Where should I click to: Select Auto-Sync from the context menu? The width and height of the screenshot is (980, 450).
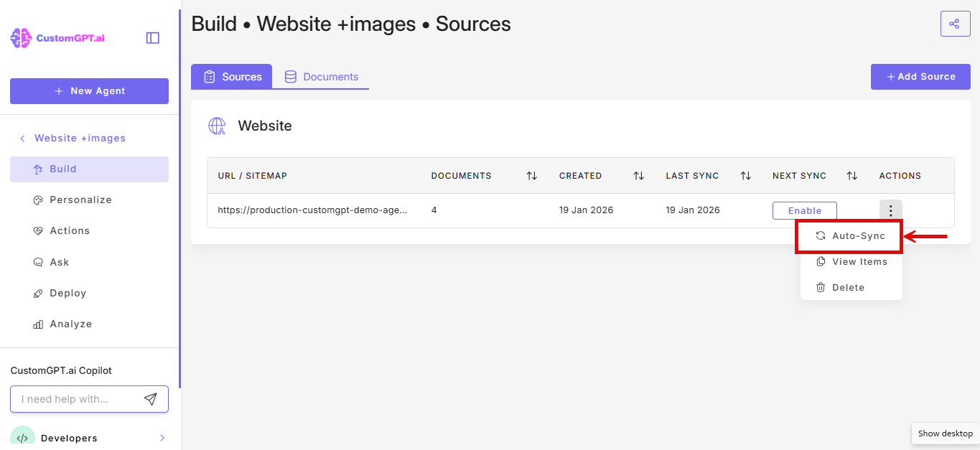coord(851,235)
